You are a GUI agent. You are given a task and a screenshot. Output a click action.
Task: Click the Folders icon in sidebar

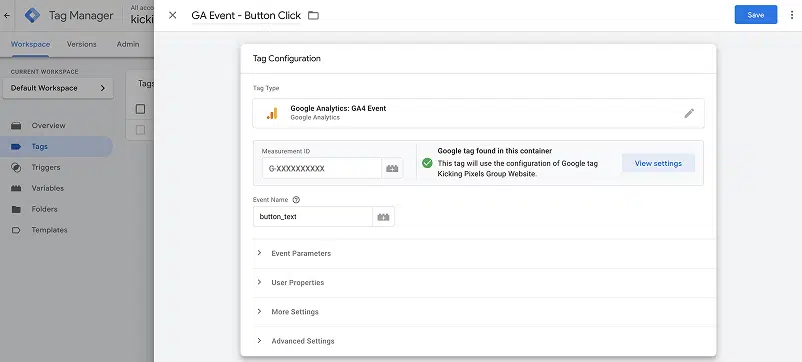click(x=16, y=209)
